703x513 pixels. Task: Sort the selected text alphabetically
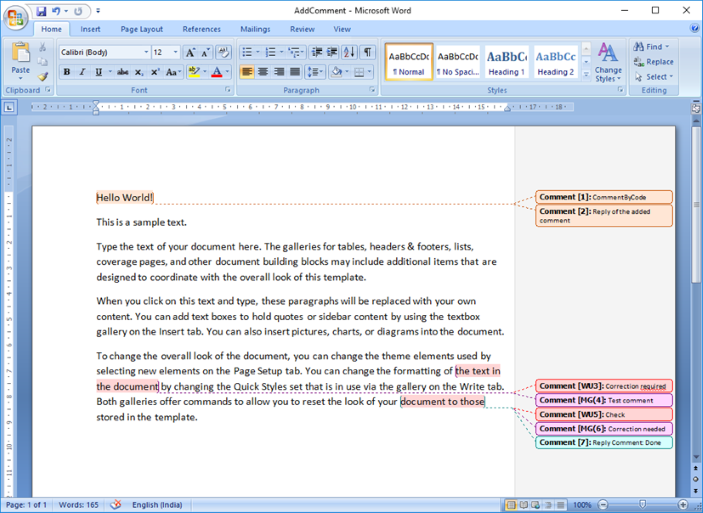click(x=349, y=52)
